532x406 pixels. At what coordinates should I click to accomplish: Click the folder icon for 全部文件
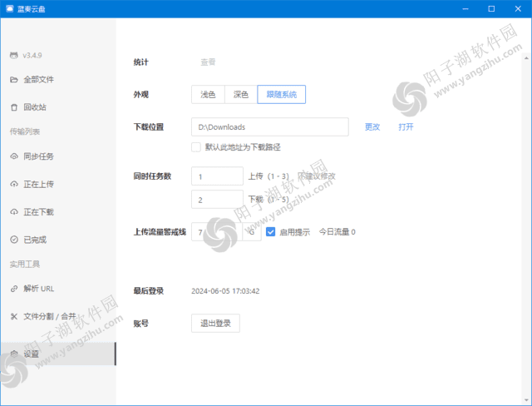[14, 80]
